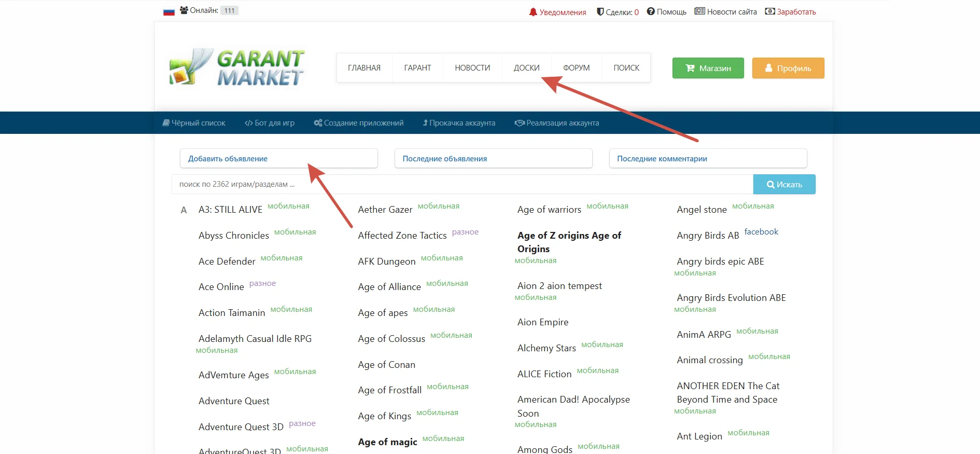Open ФОРУМ menu item
Screen dimensions: 980x454
pos(576,68)
